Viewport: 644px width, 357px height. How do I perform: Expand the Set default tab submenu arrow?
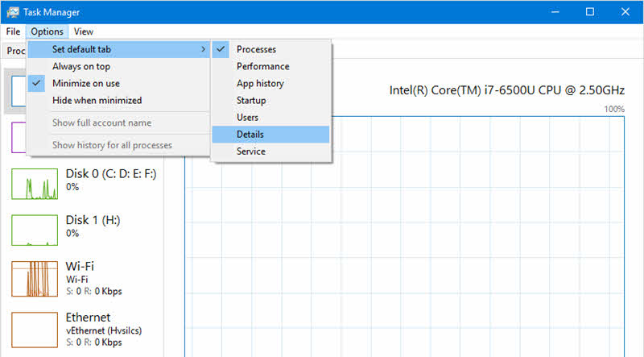204,49
